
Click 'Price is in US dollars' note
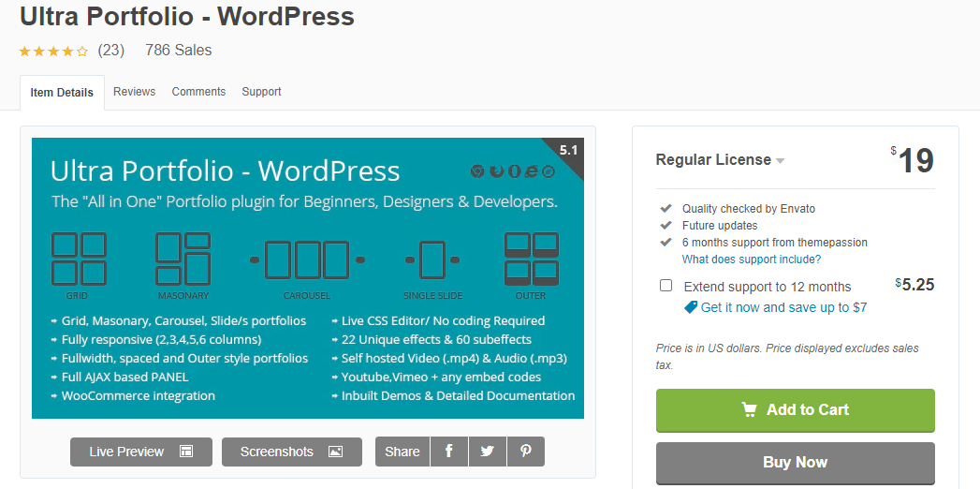click(x=787, y=356)
